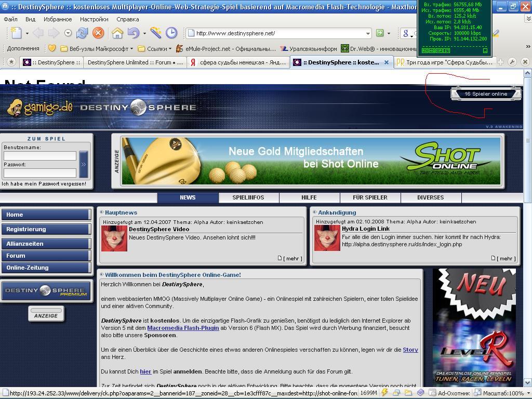The image size is (532, 399).
Task: Open the Macromedia Flash-Plugin link
Action: point(183,328)
